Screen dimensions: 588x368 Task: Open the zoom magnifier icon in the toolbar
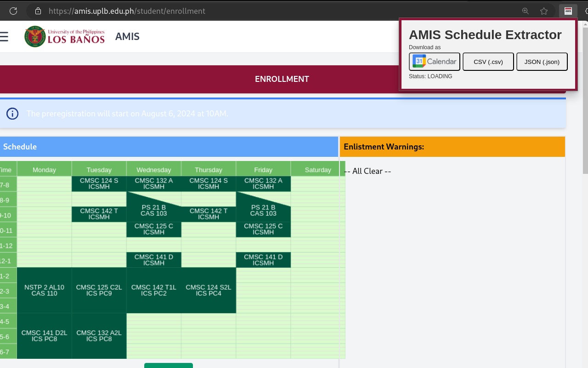click(x=525, y=11)
